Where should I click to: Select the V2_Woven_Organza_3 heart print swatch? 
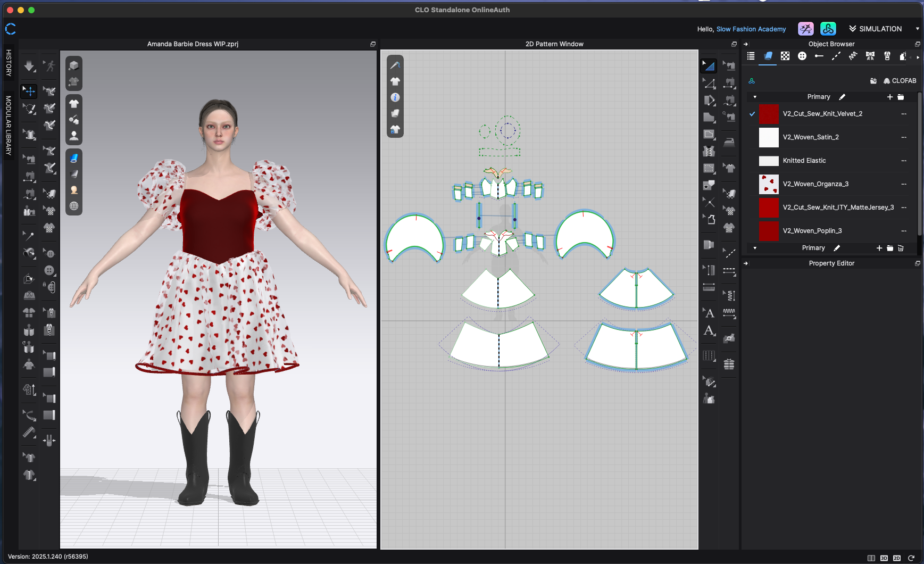[x=769, y=184]
